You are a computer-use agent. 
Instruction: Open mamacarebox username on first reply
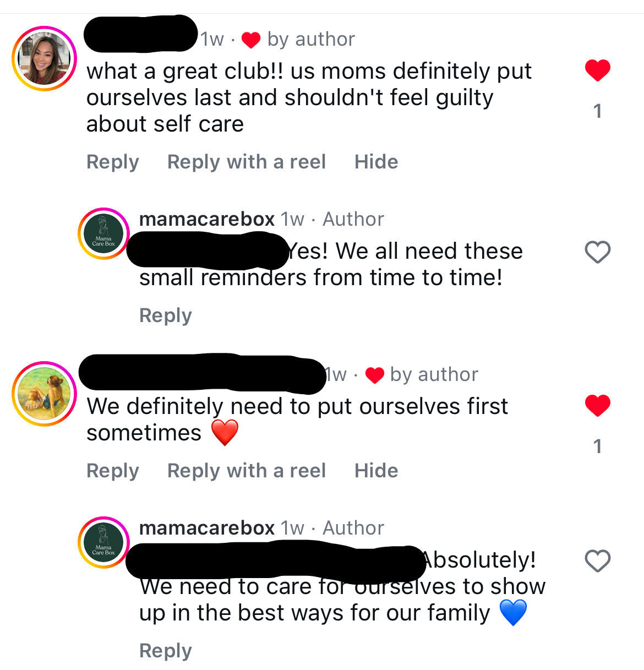[x=207, y=219]
